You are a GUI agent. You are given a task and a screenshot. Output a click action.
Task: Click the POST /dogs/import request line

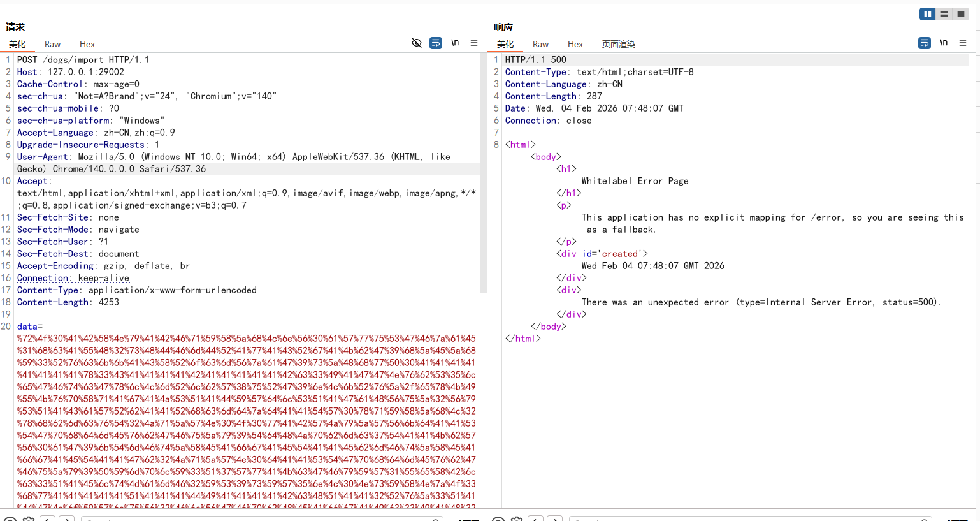[x=83, y=60]
